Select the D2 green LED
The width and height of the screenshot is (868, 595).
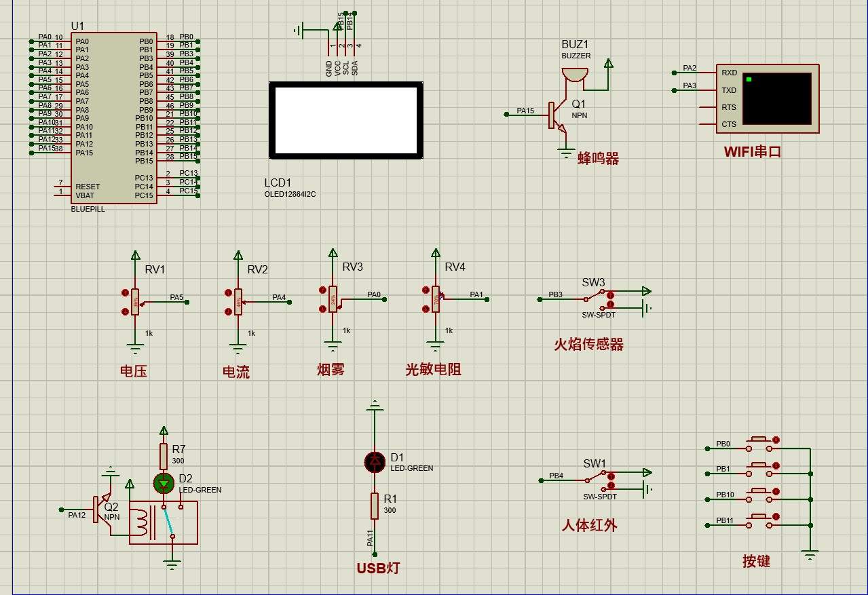(164, 483)
